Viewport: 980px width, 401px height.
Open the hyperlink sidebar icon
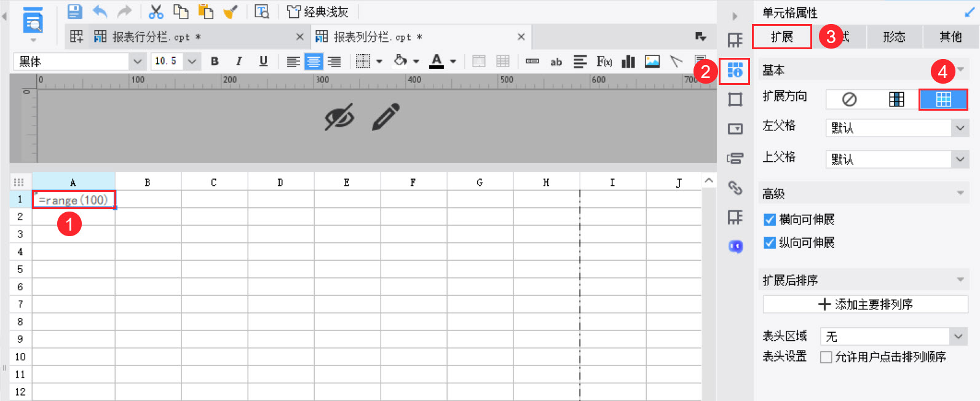tap(735, 188)
